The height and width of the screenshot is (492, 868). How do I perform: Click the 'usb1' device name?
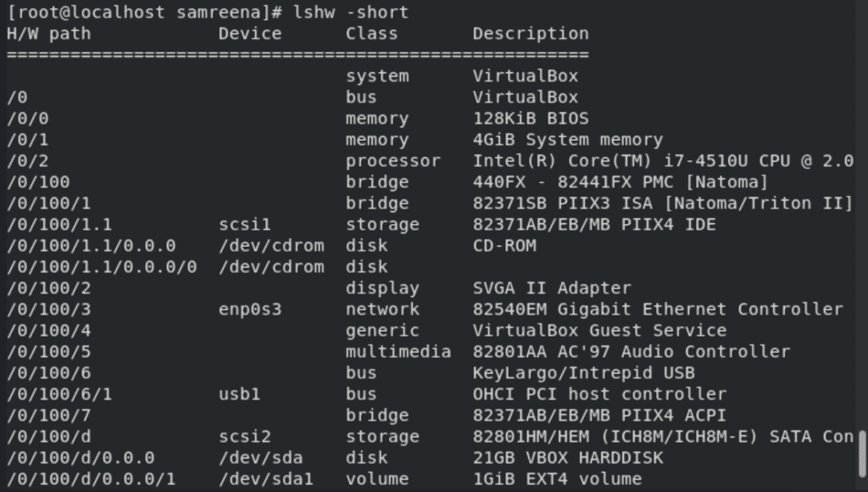coord(239,394)
